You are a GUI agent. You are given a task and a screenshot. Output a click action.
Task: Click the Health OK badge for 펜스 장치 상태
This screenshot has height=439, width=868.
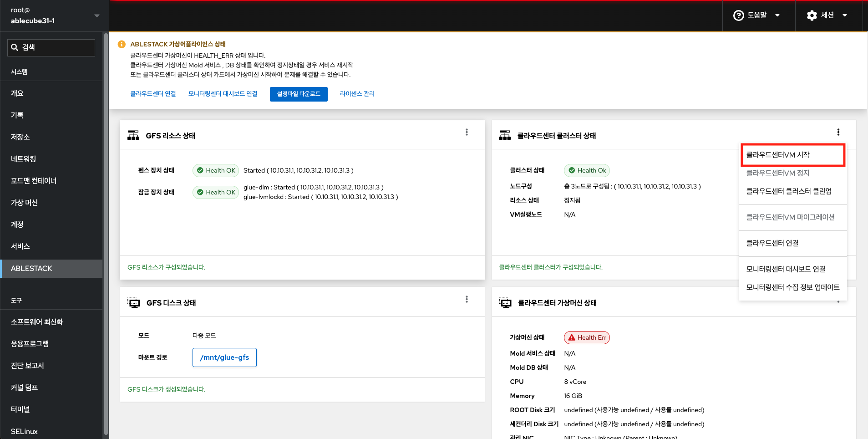pos(215,170)
